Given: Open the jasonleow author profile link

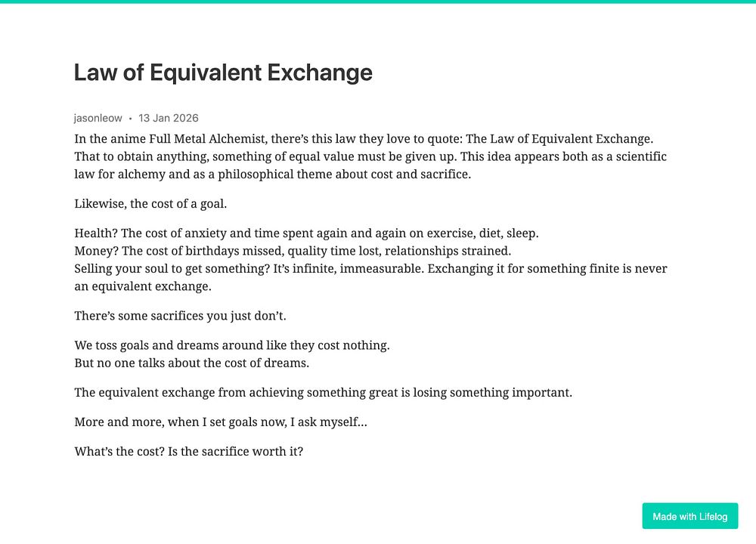Looking at the screenshot, I should [98, 118].
